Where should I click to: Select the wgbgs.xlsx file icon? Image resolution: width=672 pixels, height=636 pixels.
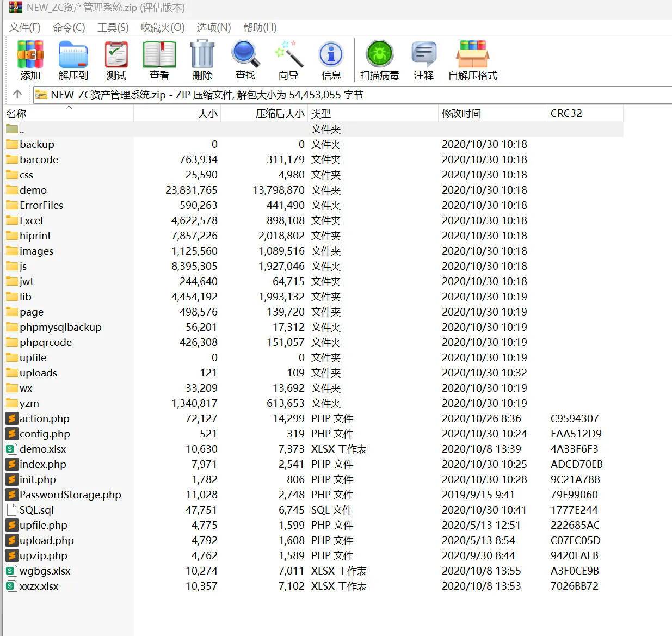click(x=11, y=571)
